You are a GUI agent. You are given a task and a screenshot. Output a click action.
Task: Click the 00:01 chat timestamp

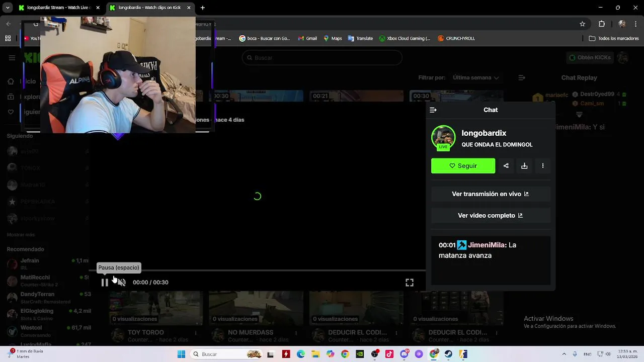pyautogui.click(x=447, y=245)
